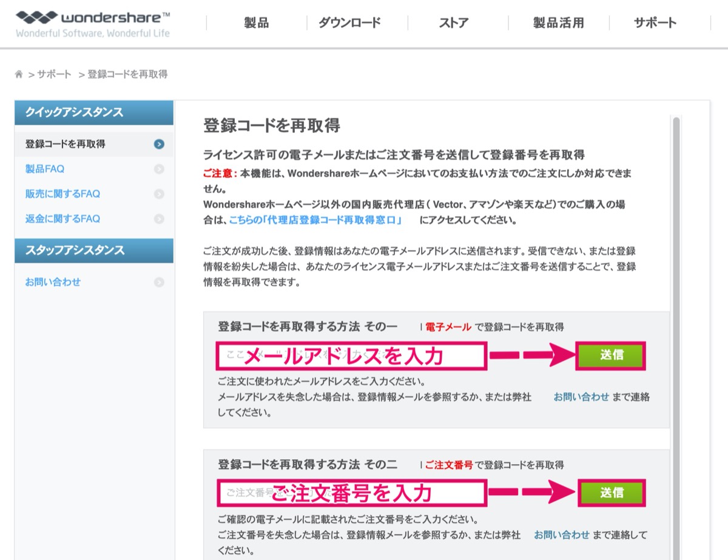Click the order number input field

352,493
